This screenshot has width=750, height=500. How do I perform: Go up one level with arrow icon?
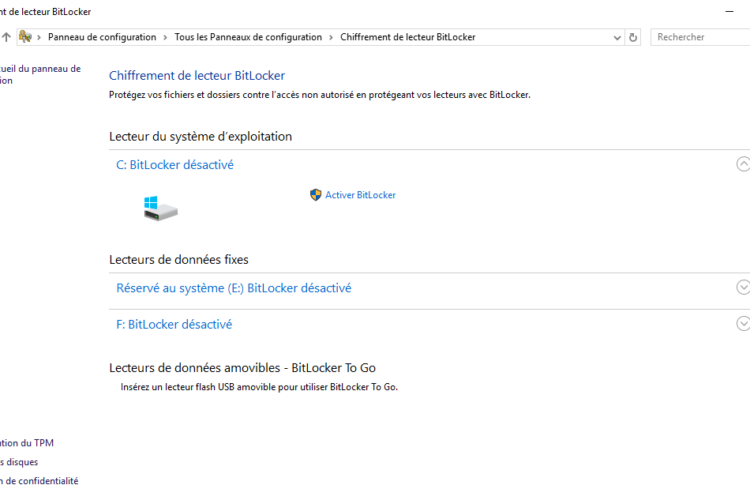click(x=6, y=37)
